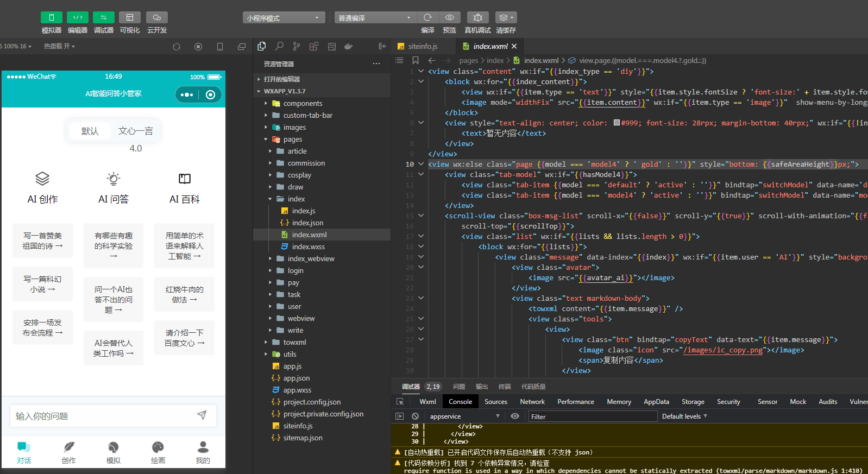Toggle the editor panel button
The image size is (868, 474).
78,17
